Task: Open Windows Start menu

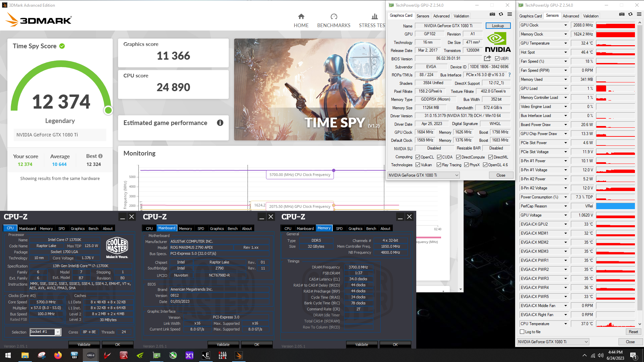Action: coord(8,355)
